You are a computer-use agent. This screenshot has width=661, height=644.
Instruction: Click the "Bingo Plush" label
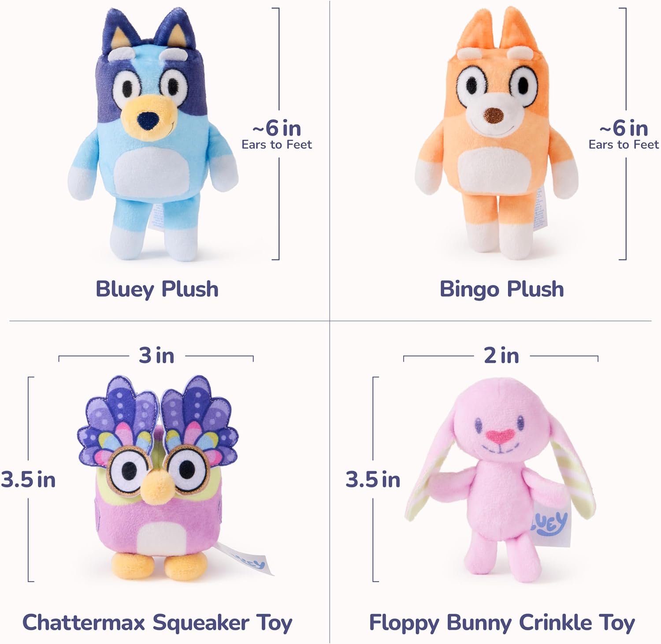tap(501, 290)
